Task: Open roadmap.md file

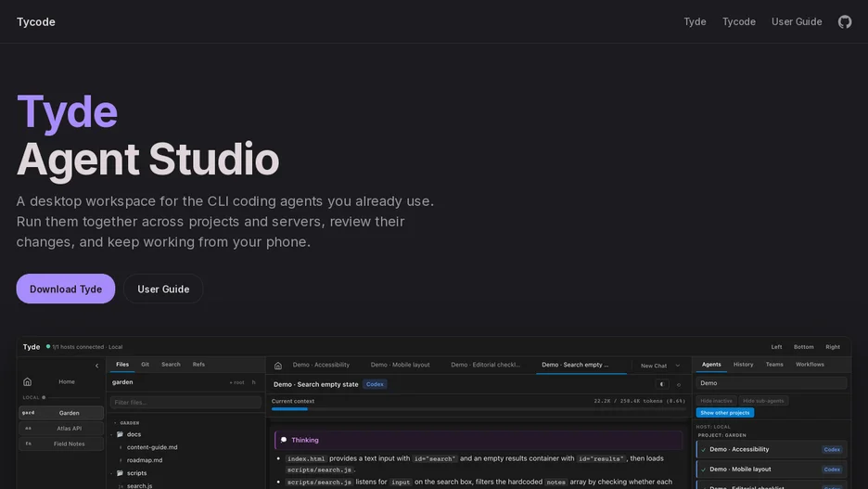Action: (x=145, y=460)
